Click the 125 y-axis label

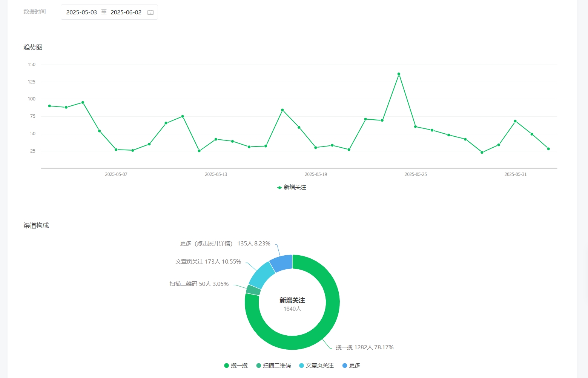click(32, 82)
